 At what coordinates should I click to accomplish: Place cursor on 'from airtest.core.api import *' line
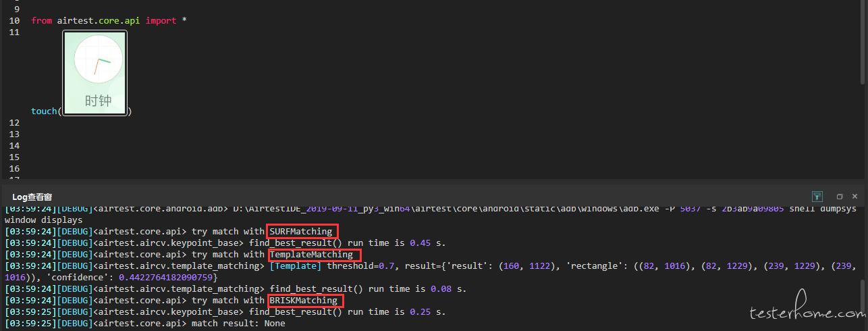(x=109, y=20)
